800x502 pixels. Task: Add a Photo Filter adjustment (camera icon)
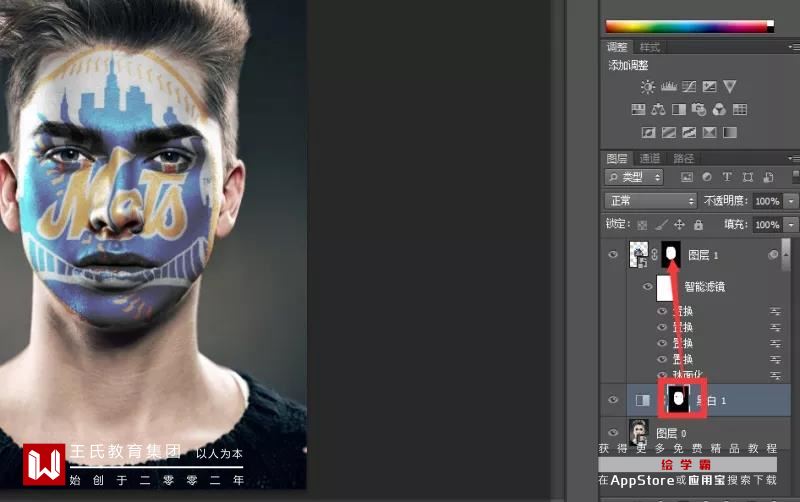(698, 110)
